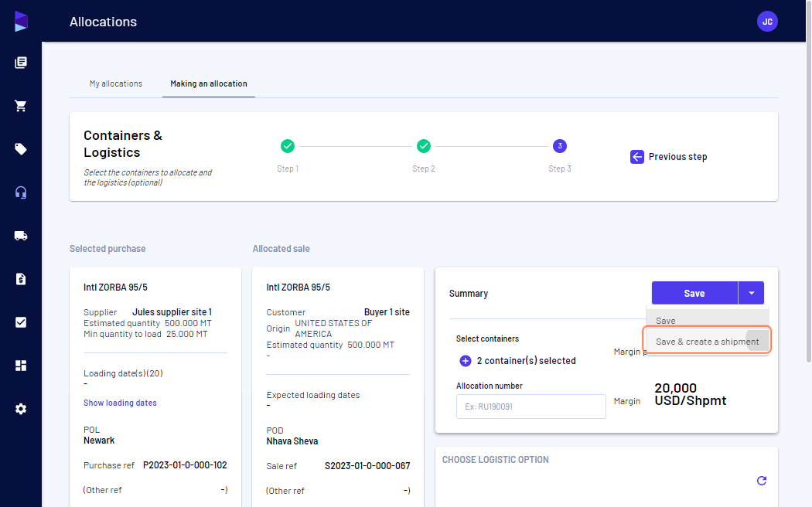This screenshot has width=812, height=507.
Task: Choose Save from the dropdown menu
Action: pos(708,320)
